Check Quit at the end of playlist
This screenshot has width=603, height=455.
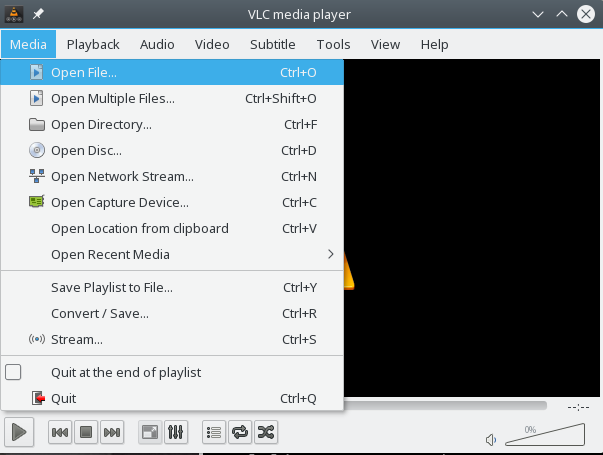[x=172, y=372]
